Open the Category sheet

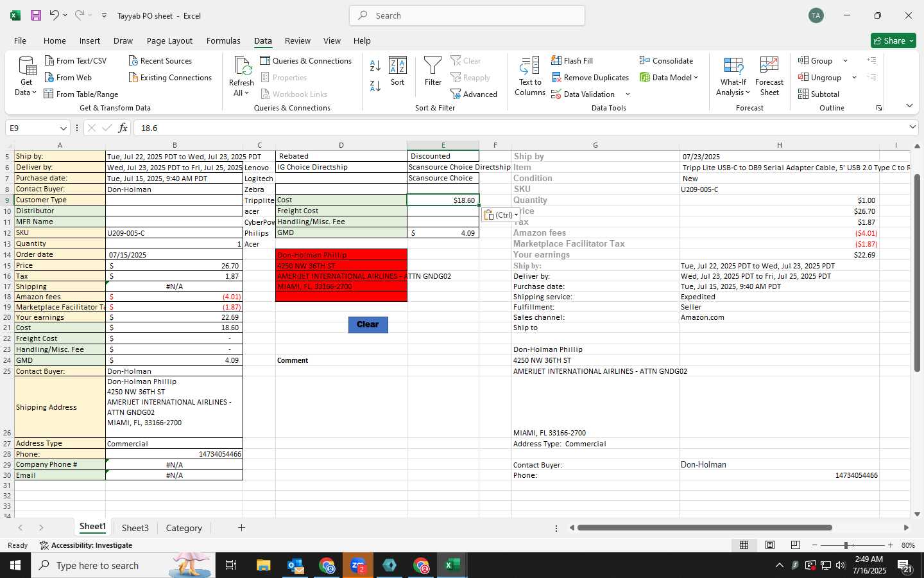[x=184, y=528]
